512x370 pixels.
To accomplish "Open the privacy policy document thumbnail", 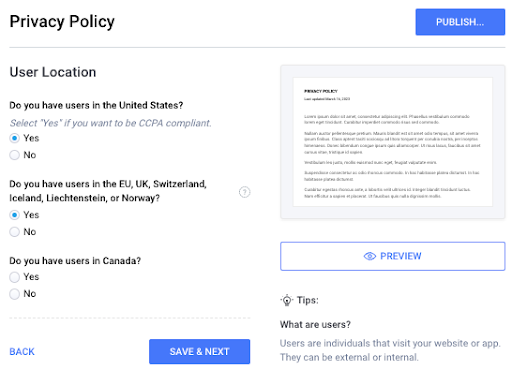I will tap(393, 142).
